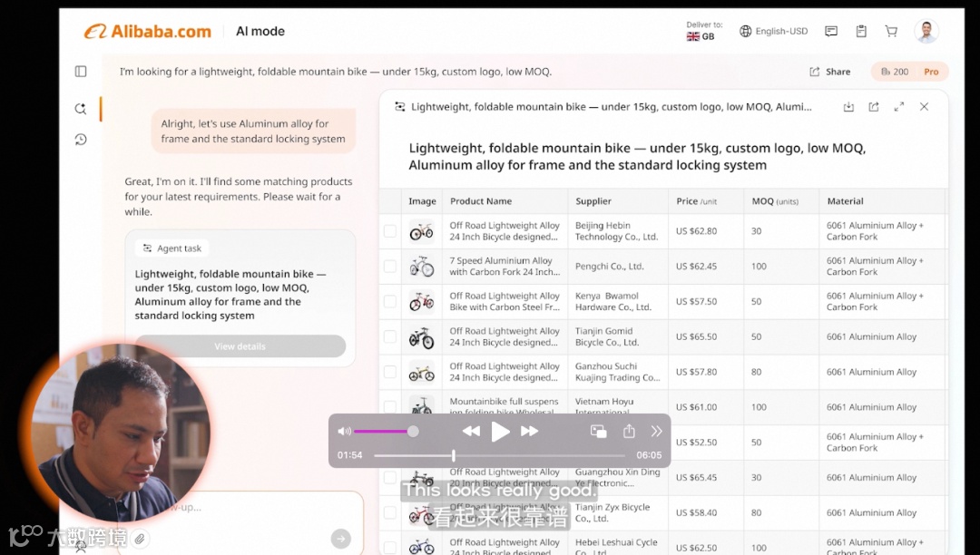Select checkbox for Tianjin Gomid Bicycle row
This screenshot has height=555, width=980.
(390, 336)
